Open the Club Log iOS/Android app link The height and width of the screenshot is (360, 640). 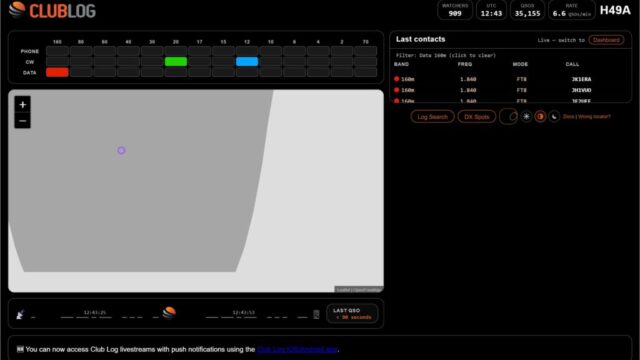click(x=297, y=349)
